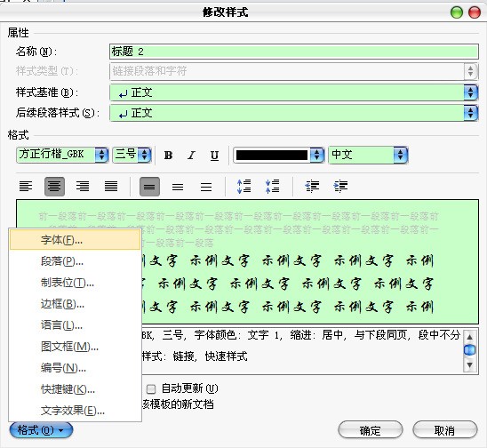The width and height of the screenshot is (487, 448).
Task: Click the increase indent icon
Action: (340, 187)
